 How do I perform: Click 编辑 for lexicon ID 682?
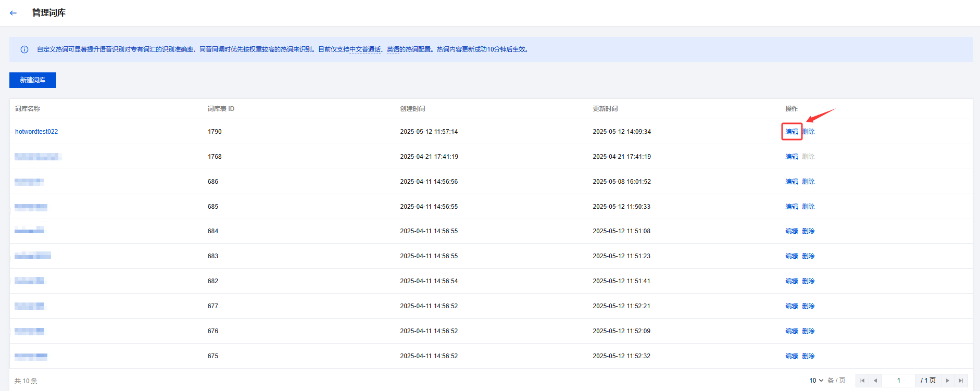coord(791,281)
